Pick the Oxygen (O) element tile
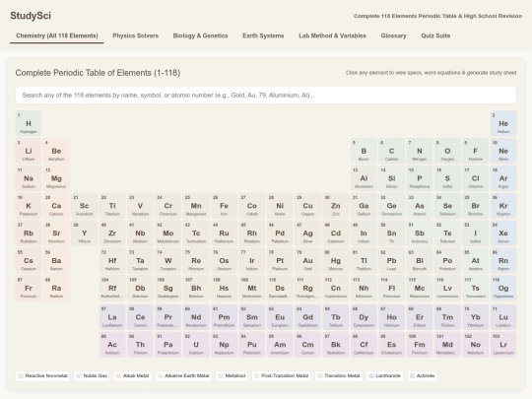Viewport: 532px width, 399px height. 447,151
